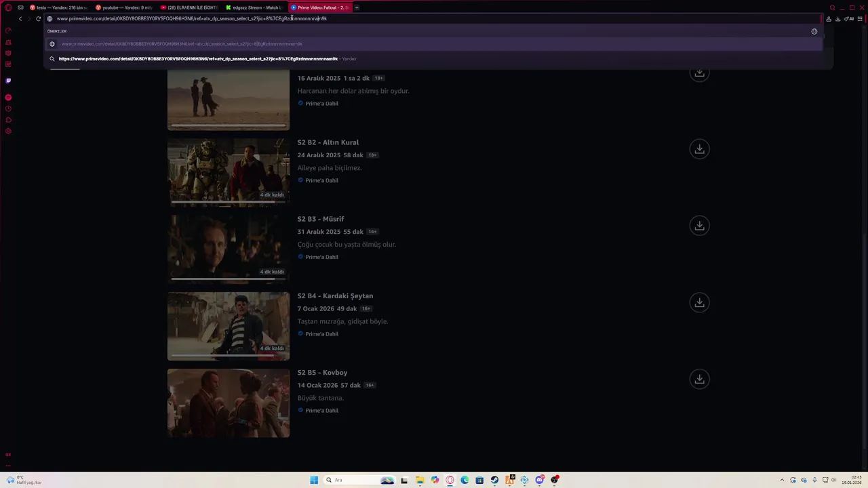Select the Yandex search suggestion for URL

434,59
